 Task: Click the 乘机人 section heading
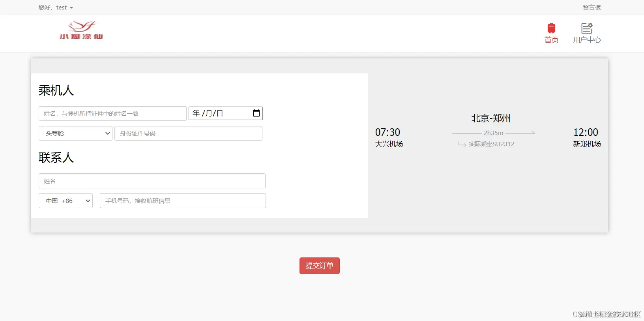[x=56, y=90]
